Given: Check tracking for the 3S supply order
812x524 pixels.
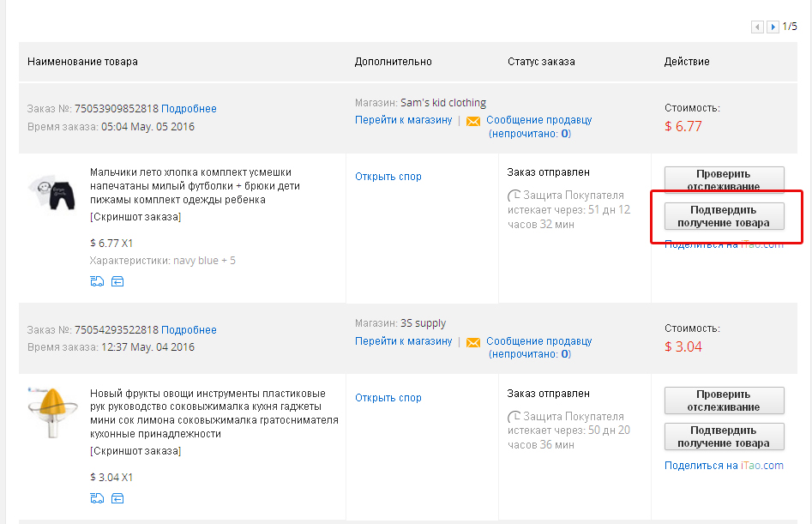Looking at the screenshot, I should [724, 401].
